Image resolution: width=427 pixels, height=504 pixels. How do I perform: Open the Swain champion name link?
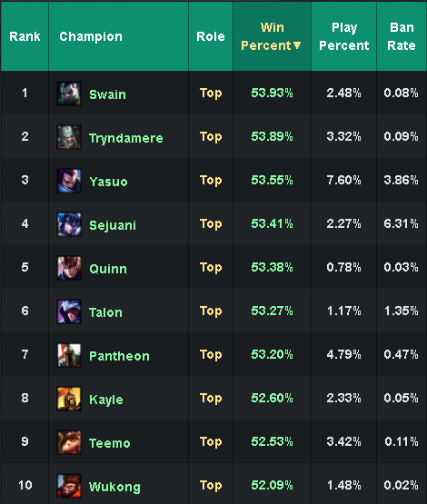(107, 94)
